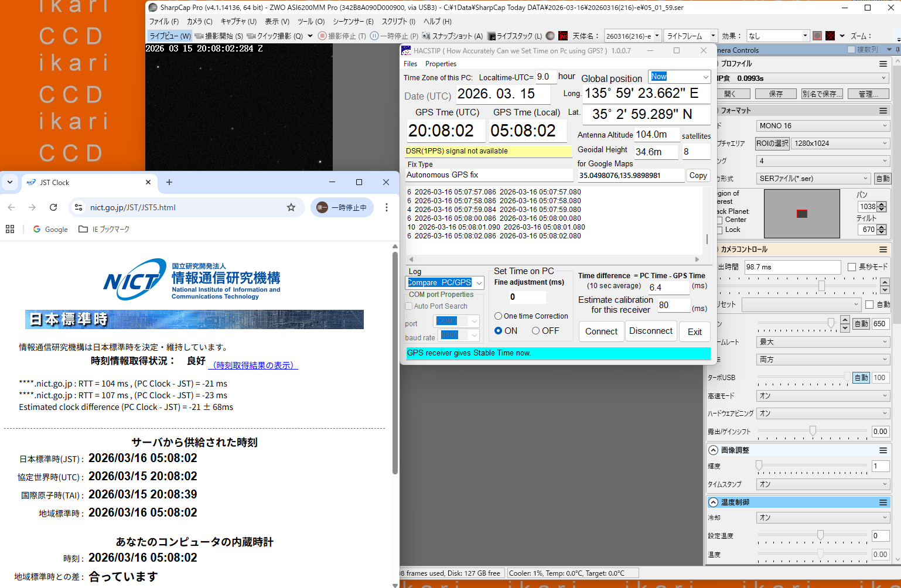Reload the JST Clock page

coord(53,207)
